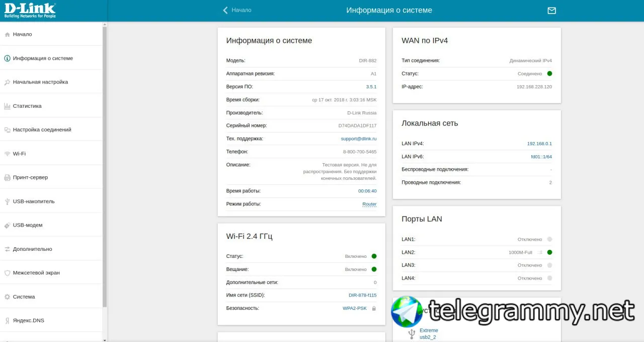Click the LAN2 speed 1000M-Full value
Image resolution: width=644 pixels, height=342 pixels.
[x=520, y=252]
